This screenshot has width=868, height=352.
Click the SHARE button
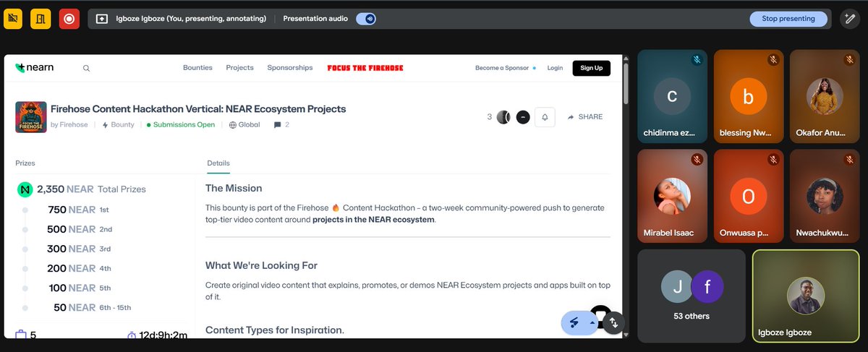(584, 117)
